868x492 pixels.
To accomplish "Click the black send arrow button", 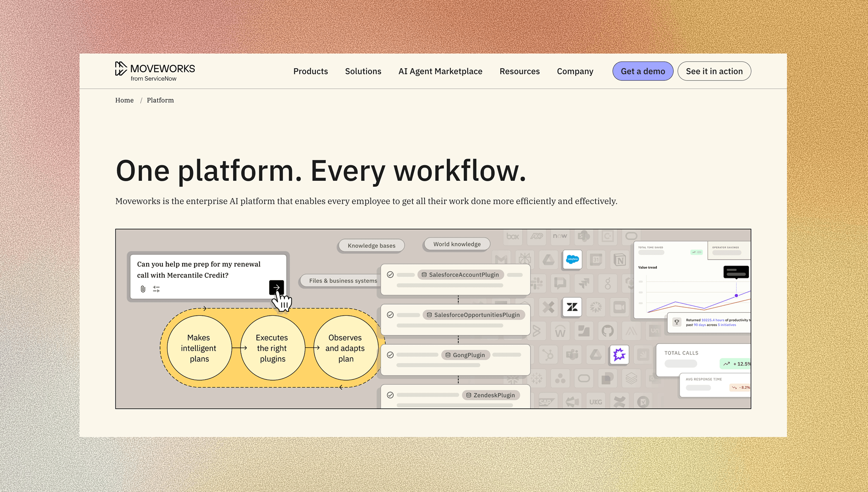I will (x=276, y=288).
